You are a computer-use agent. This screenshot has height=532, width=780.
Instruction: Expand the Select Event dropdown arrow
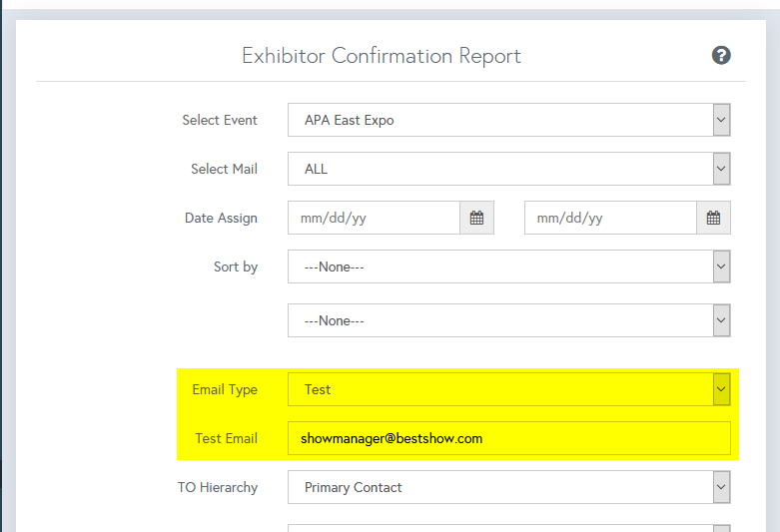pos(721,120)
